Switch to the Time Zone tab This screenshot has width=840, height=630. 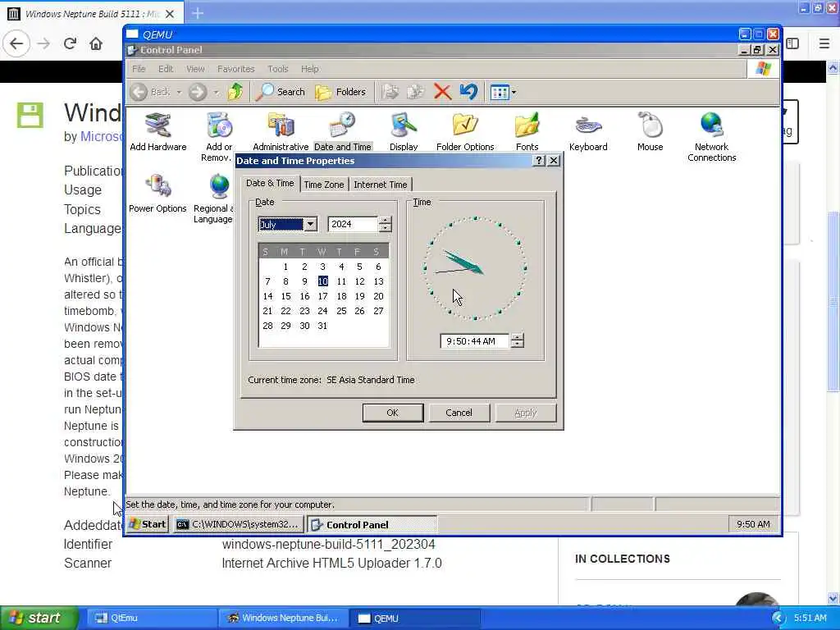pos(323,185)
